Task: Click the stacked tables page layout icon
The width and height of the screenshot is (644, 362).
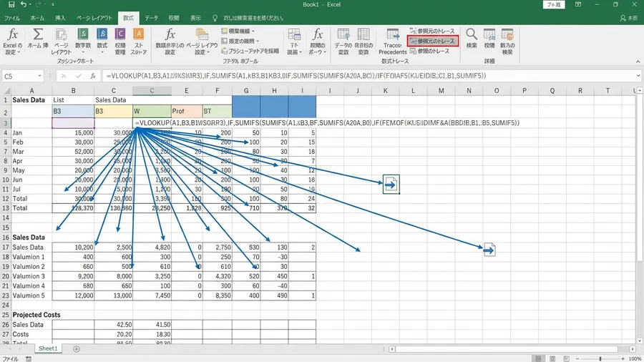Action: pos(202,34)
